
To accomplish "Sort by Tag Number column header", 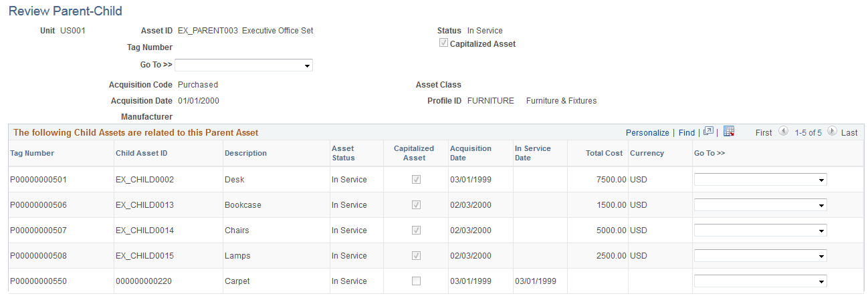I will (32, 153).
